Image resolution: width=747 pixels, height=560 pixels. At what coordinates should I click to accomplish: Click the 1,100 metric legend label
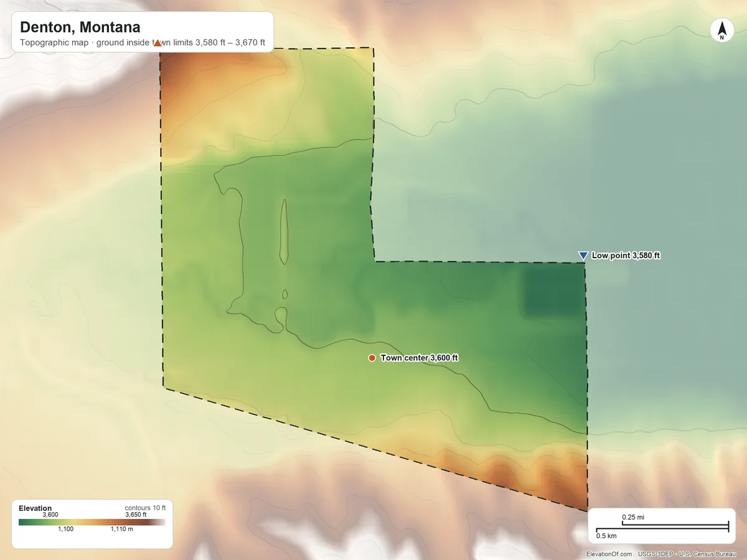click(66, 530)
